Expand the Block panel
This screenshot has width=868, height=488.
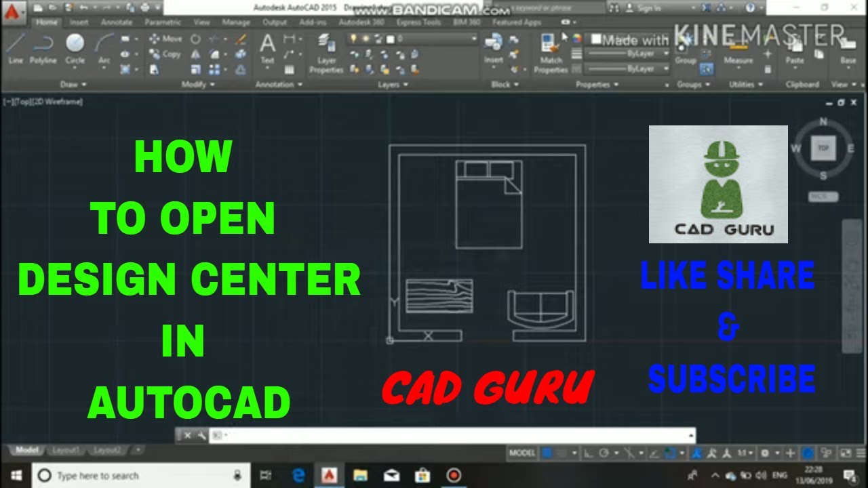[505, 85]
